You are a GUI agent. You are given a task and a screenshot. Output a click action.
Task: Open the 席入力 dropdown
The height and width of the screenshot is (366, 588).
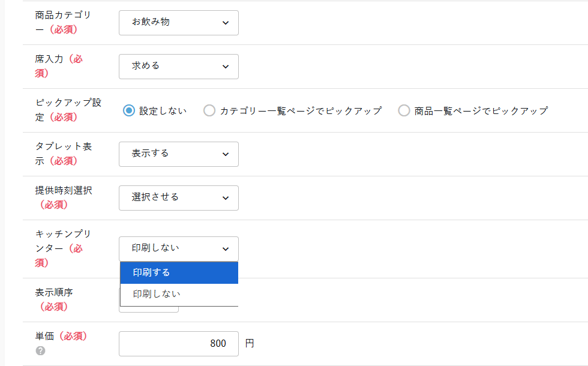(x=178, y=67)
